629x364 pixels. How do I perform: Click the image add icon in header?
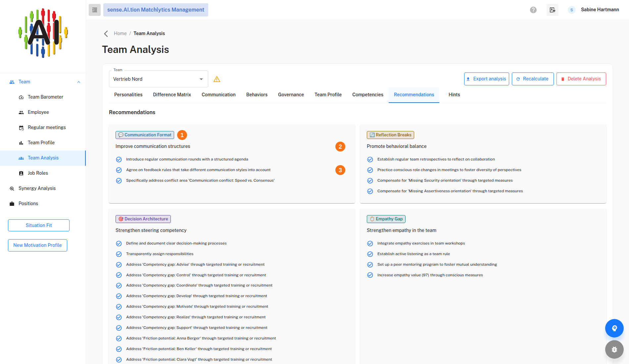click(553, 10)
